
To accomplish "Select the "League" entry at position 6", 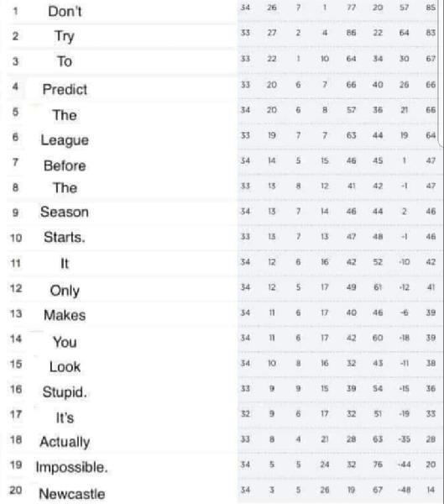I will click(x=65, y=140).
